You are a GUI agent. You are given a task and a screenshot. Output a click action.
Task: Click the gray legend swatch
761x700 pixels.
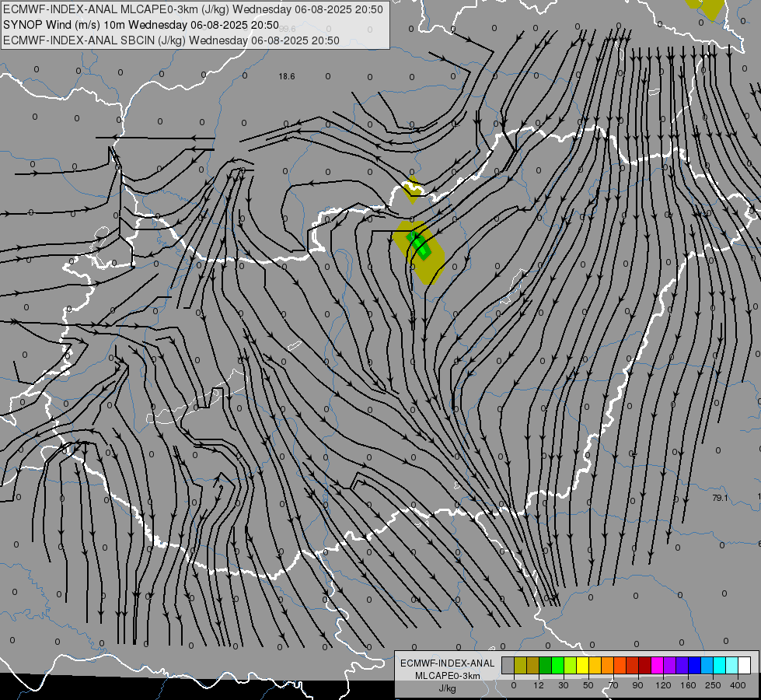(x=508, y=665)
